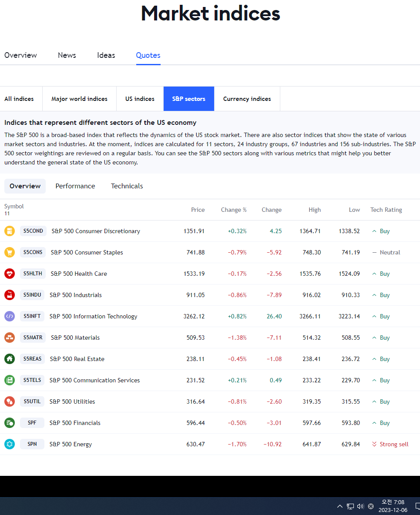The image size is (420, 515).
Task: Select Major world indices category
Action: tap(79, 99)
